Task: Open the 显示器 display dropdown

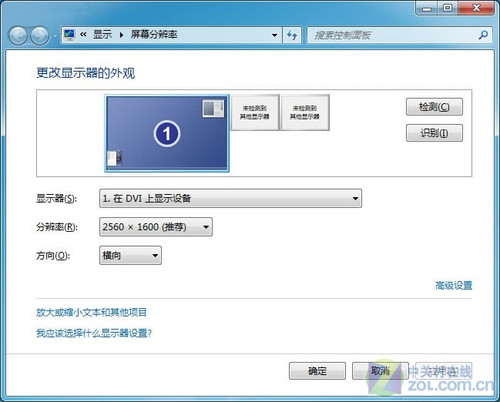Action: pyautogui.click(x=230, y=198)
